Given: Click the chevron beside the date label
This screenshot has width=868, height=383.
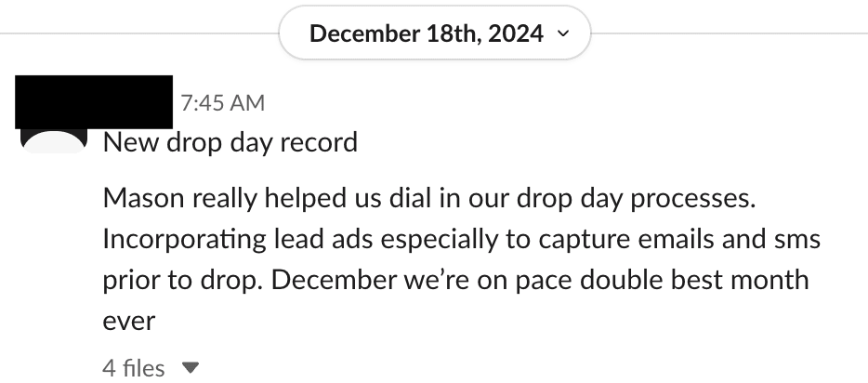Looking at the screenshot, I should 560,34.
